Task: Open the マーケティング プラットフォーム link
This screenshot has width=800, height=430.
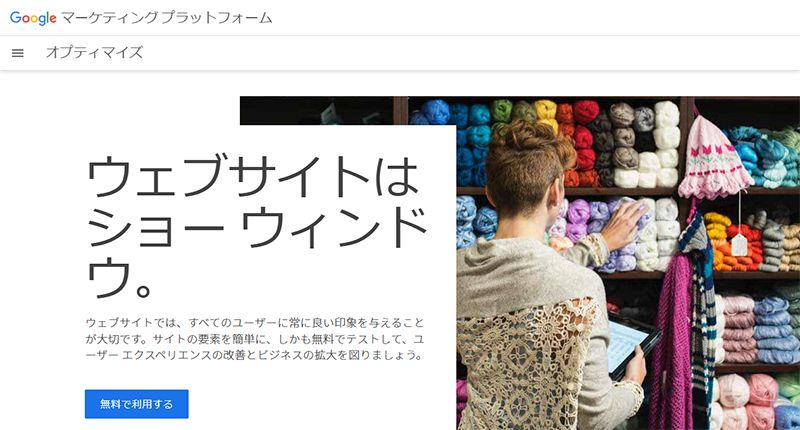Action: coord(167,18)
